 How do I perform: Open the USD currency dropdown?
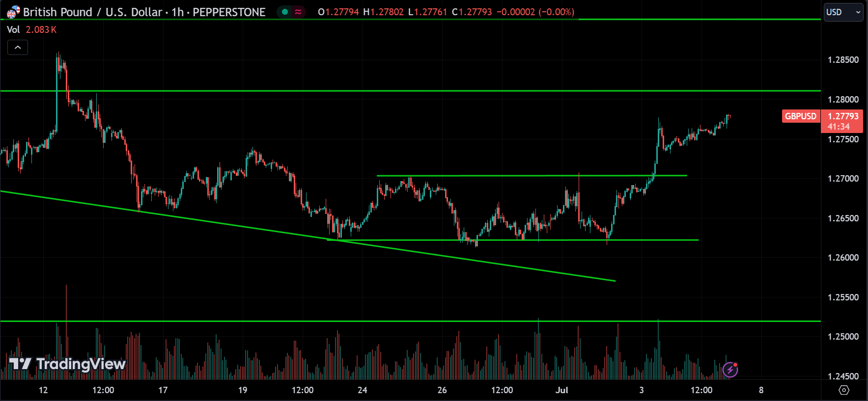click(x=843, y=12)
